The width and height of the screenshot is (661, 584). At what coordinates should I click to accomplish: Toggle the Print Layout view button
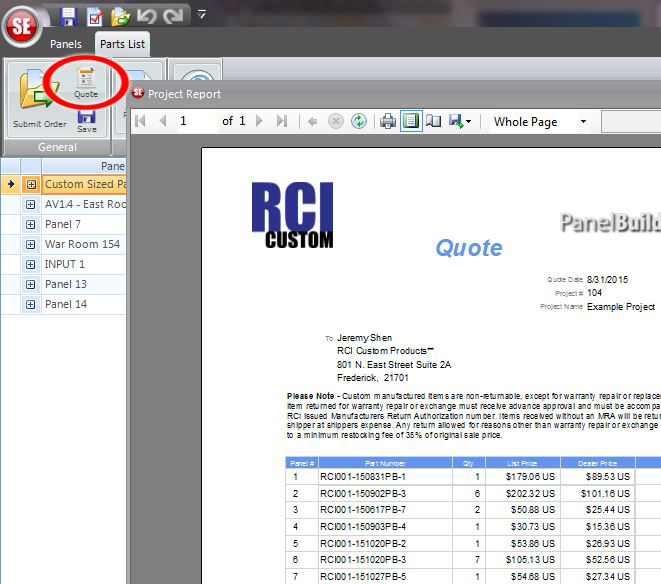(x=410, y=121)
